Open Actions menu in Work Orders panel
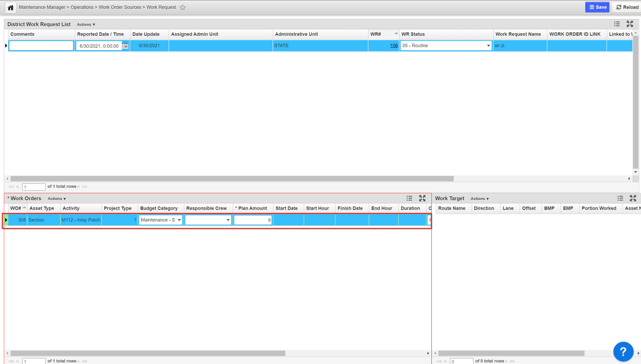The height and width of the screenshot is (364, 641). (56, 199)
